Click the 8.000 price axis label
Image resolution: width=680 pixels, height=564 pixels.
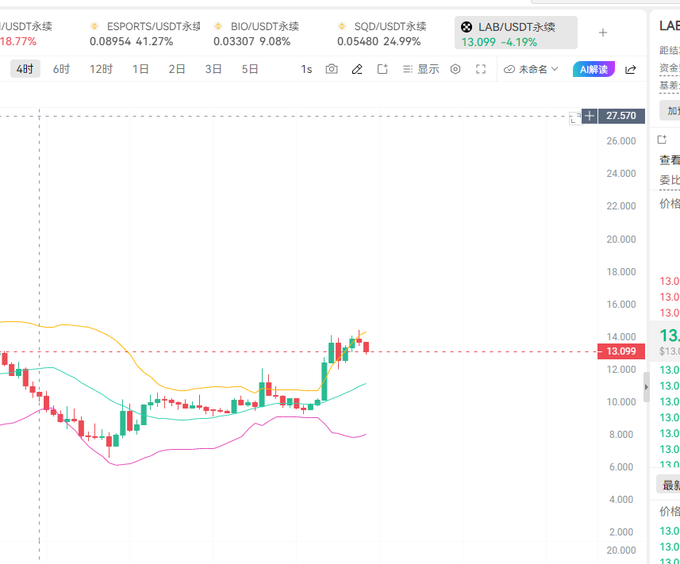(x=621, y=434)
